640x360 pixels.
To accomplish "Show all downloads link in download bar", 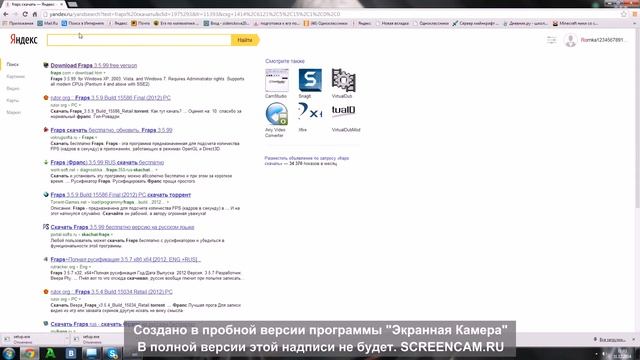I will [x=610, y=340].
